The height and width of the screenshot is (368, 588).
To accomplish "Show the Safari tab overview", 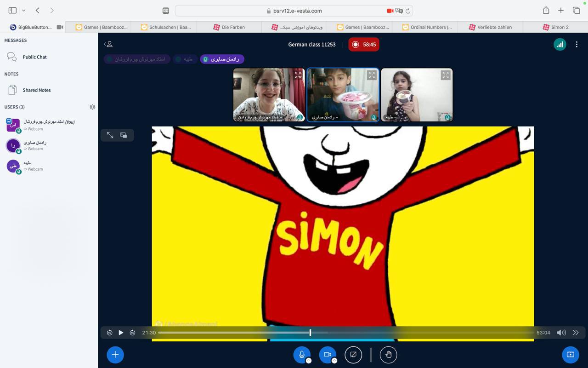I will pos(576,10).
